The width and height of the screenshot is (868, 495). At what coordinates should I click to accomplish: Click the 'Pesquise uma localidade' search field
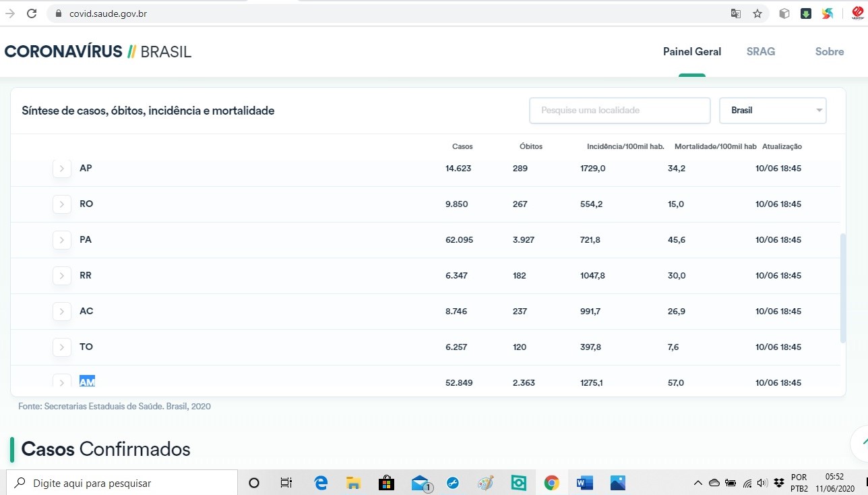(619, 111)
